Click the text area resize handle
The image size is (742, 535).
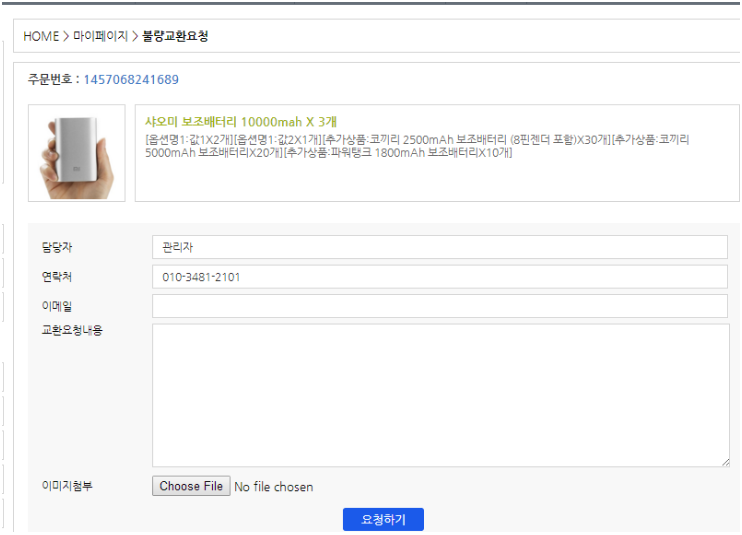point(724,462)
